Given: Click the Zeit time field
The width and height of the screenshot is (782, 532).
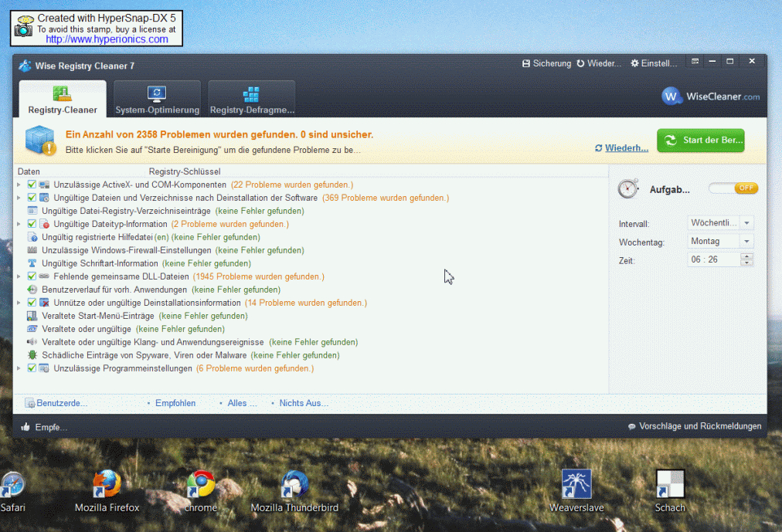Looking at the screenshot, I should (x=714, y=259).
